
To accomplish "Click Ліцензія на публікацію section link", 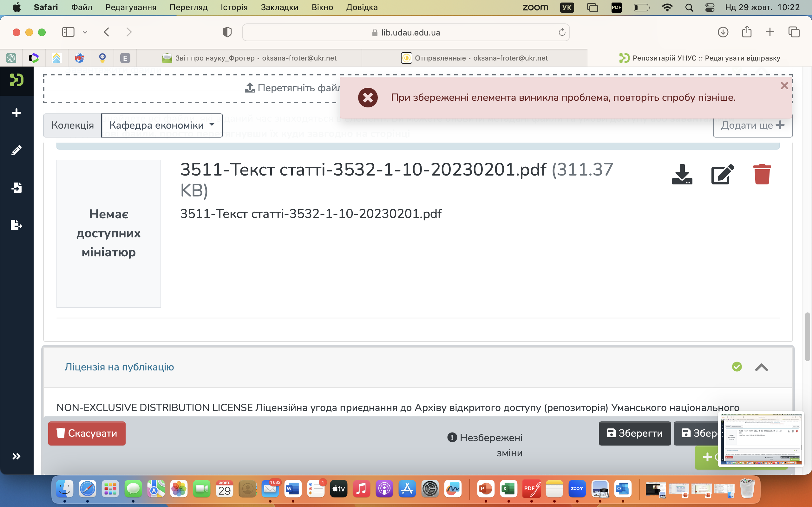I will (119, 367).
